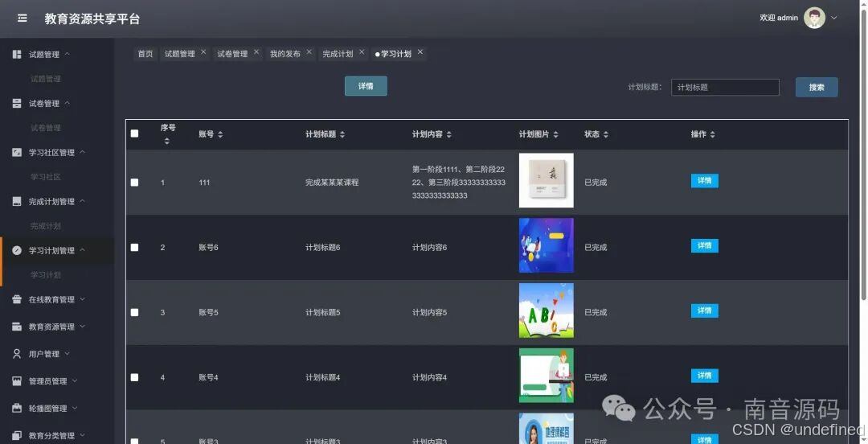Open the 学习计划 sidebar submenu item
868x444 pixels.
tap(45, 275)
